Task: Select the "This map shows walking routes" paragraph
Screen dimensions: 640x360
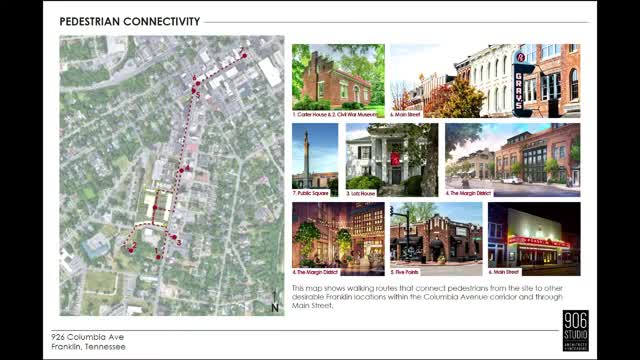Action: pyautogui.click(x=427, y=297)
